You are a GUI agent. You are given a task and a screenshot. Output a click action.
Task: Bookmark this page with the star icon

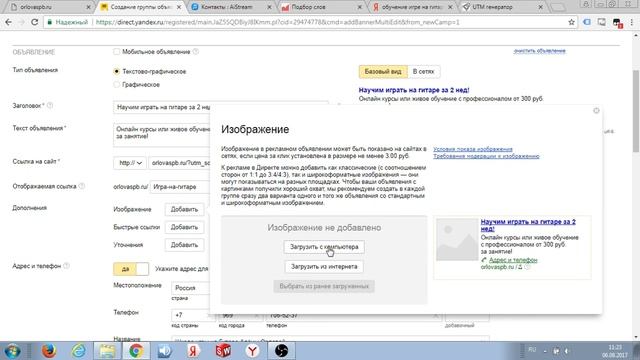point(571,22)
